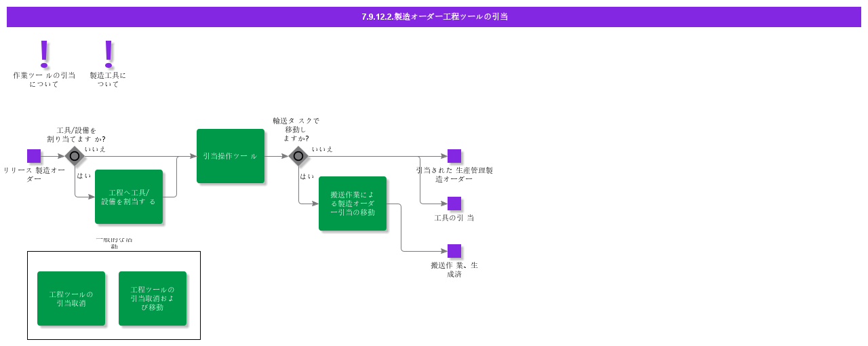Open the 製造工具について exclamation note icon

(108, 54)
